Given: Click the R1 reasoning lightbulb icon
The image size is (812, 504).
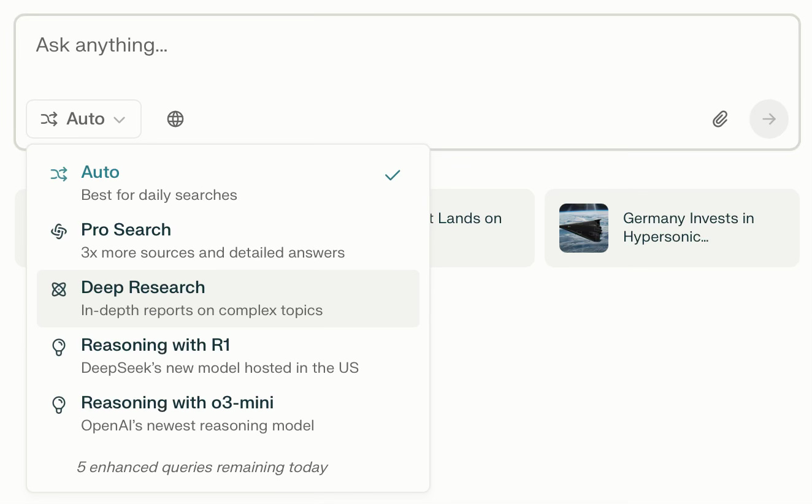Looking at the screenshot, I should tap(59, 348).
